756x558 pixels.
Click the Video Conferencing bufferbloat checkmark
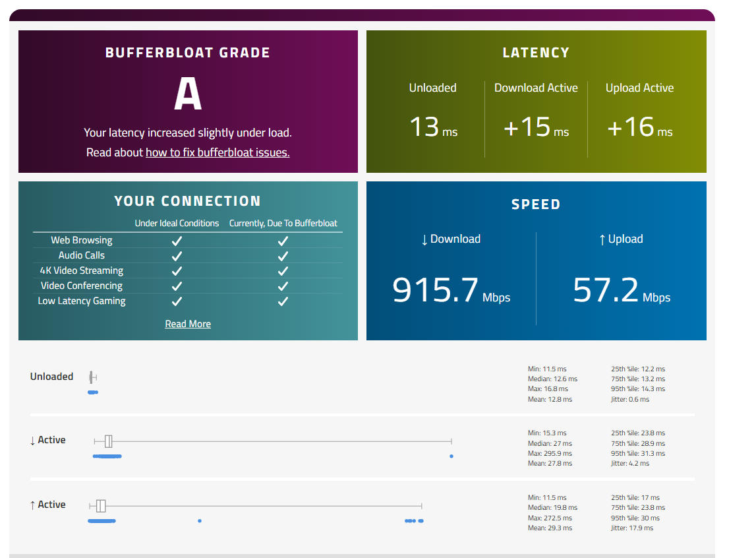[283, 286]
